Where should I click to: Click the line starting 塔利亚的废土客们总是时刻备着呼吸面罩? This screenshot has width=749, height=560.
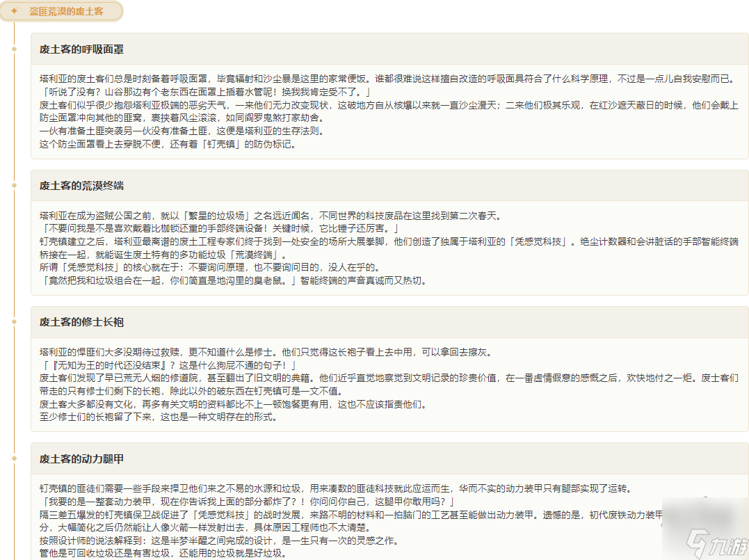[x=388, y=79]
